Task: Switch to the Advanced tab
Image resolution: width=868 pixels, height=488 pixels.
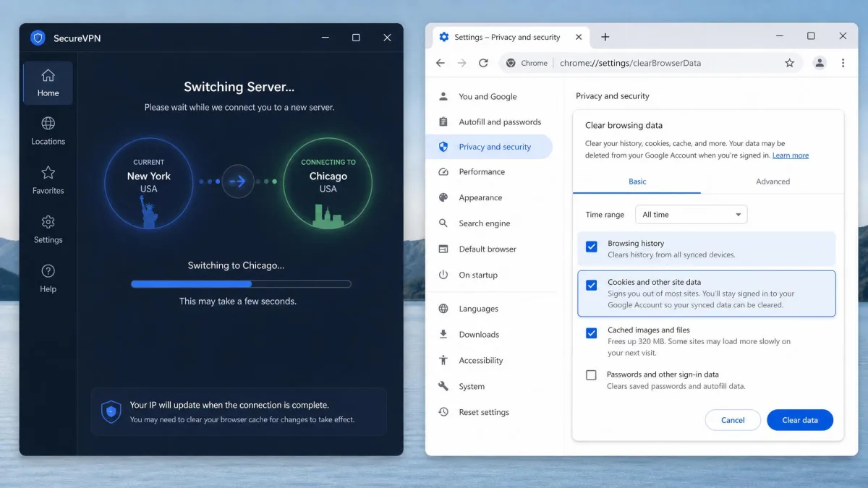Action: [x=773, y=181]
